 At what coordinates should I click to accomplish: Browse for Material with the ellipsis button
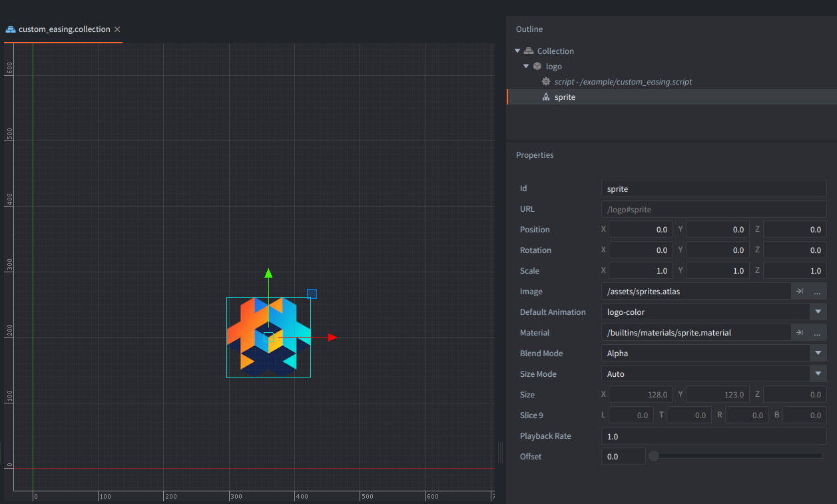(817, 333)
